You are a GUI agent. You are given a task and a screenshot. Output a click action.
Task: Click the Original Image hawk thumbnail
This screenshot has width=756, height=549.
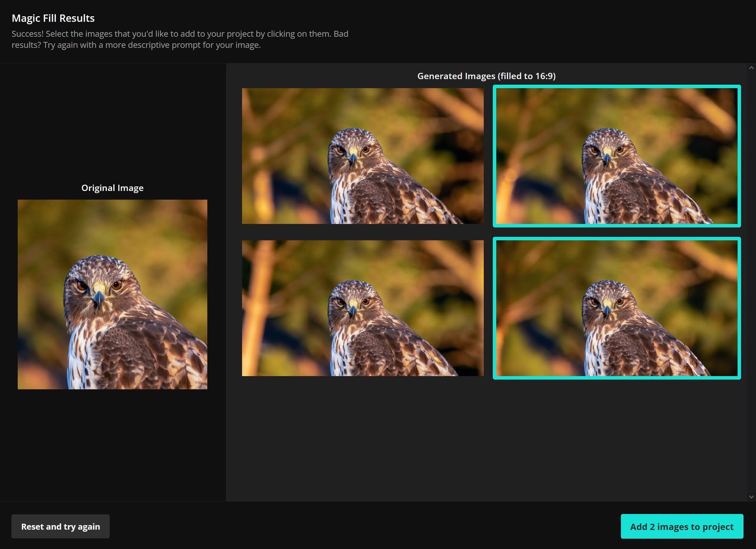[x=112, y=294]
